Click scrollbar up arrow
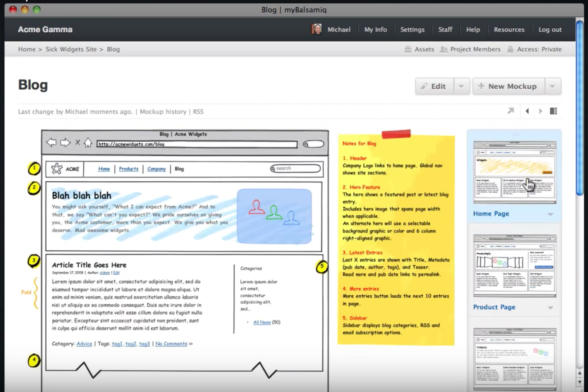This screenshot has width=588, height=392. coord(580,373)
